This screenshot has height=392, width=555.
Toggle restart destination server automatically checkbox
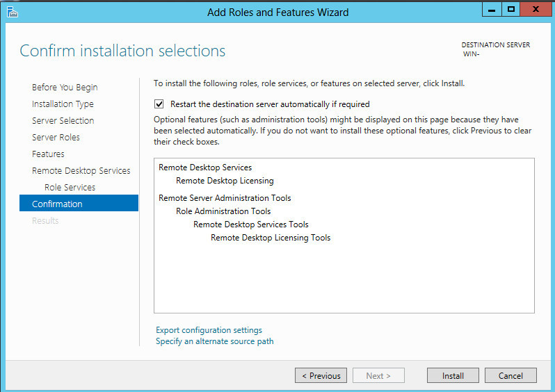pyautogui.click(x=159, y=104)
